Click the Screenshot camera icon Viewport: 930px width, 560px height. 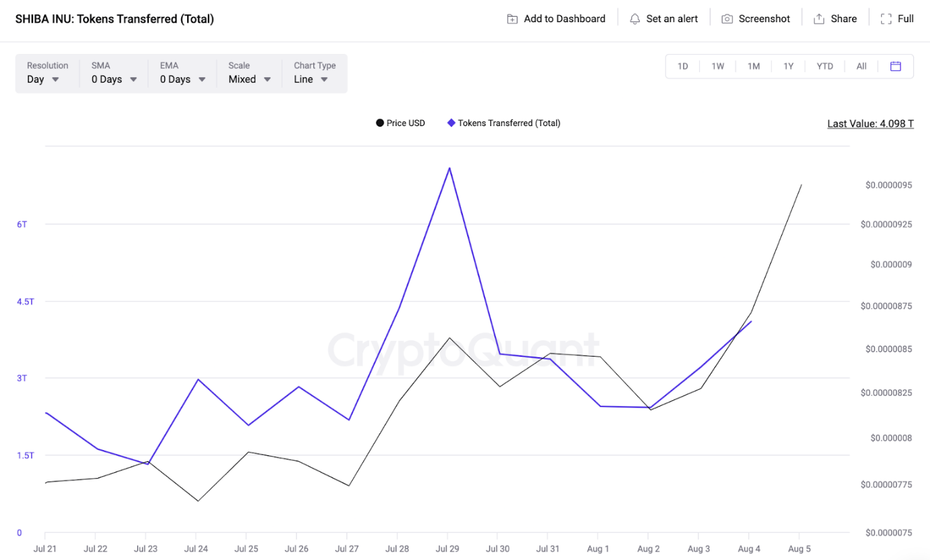tap(727, 19)
